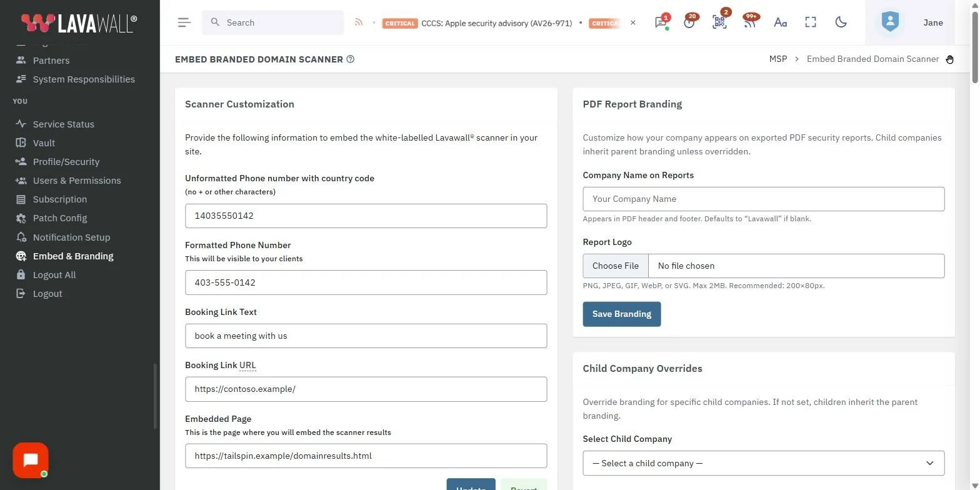Viewport: 980px width, 490px height.
Task: Open the RSS feed icon showing 99+
Action: coord(749,22)
